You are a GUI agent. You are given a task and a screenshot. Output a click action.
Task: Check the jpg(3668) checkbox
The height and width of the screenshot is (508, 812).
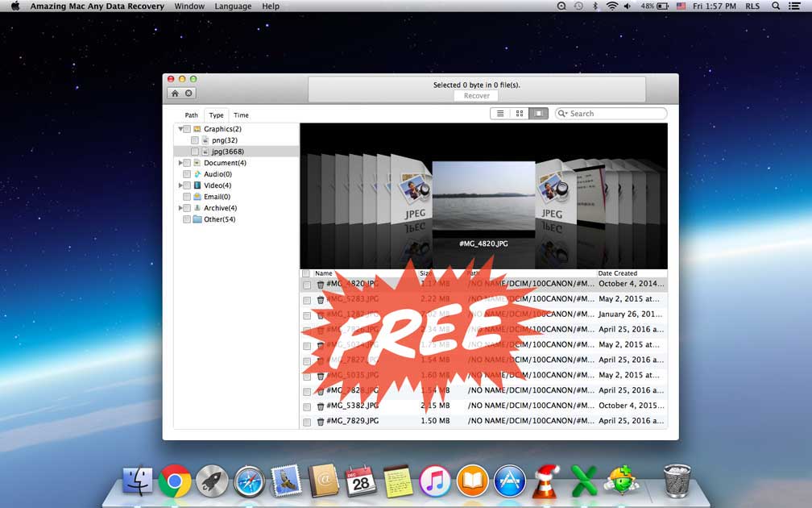195,152
